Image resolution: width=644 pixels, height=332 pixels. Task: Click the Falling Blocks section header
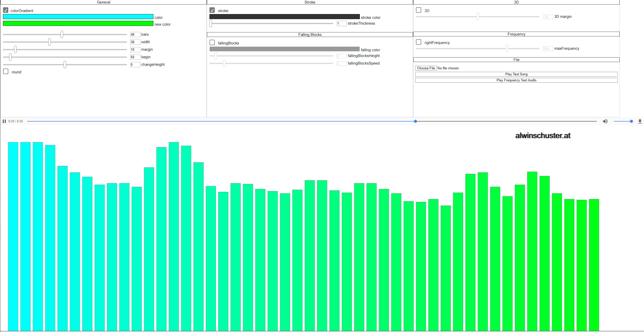click(x=310, y=34)
